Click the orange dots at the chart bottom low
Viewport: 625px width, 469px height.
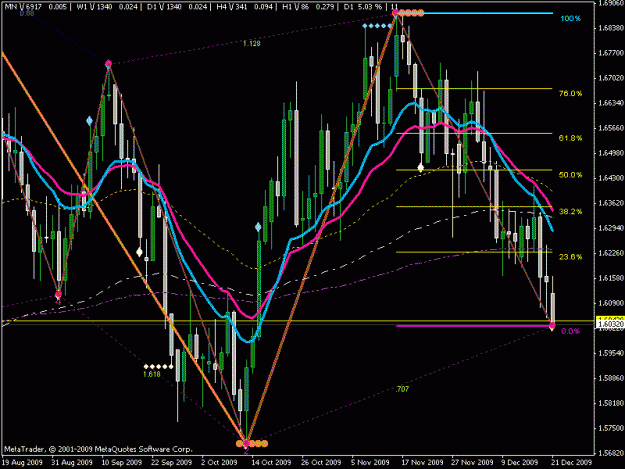tap(252, 443)
